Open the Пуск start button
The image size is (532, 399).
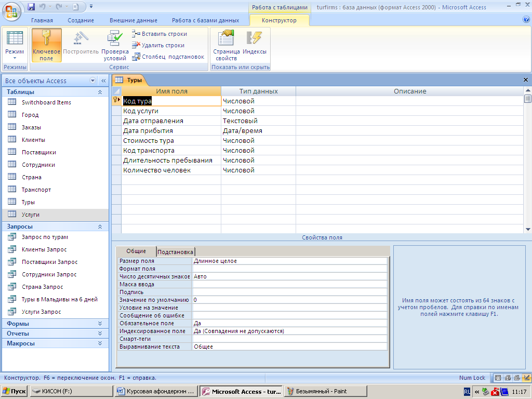[x=14, y=391]
